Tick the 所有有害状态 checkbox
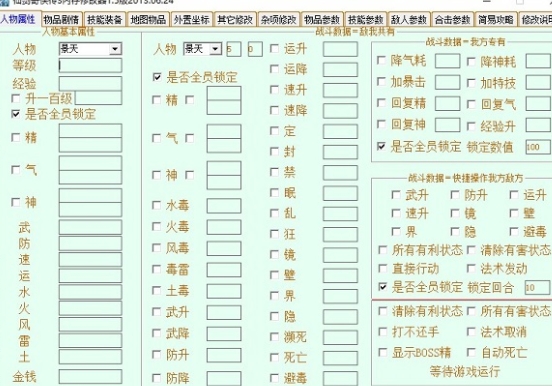552x386 pixels. (471, 311)
